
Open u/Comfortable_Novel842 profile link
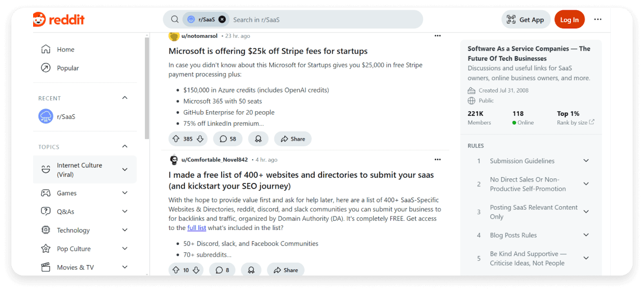click(x=214, y=160)
